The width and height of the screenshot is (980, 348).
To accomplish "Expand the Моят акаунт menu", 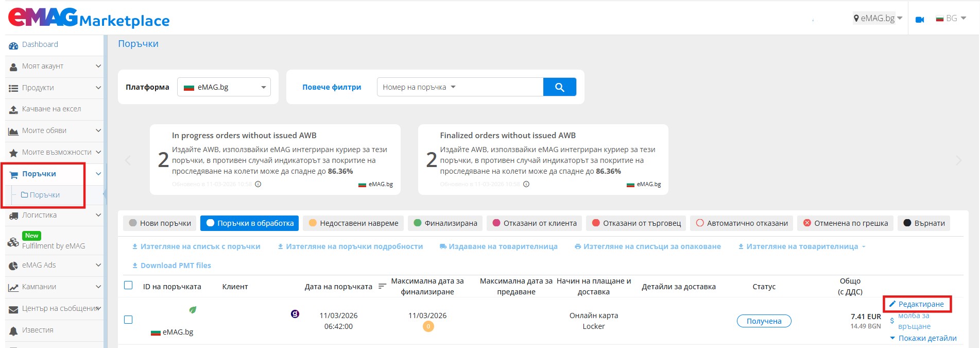I will 54,67.
